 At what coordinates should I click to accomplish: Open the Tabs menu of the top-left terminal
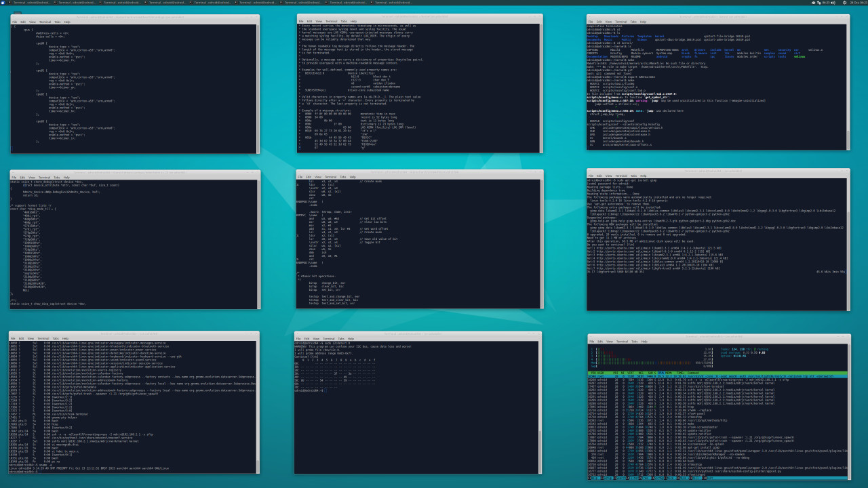click(57, 21)
